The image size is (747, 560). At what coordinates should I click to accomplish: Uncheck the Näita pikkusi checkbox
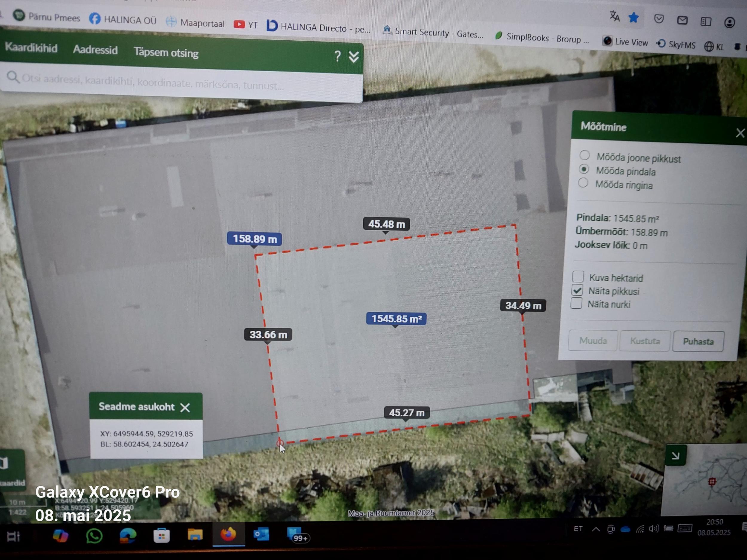pos(577,290)
